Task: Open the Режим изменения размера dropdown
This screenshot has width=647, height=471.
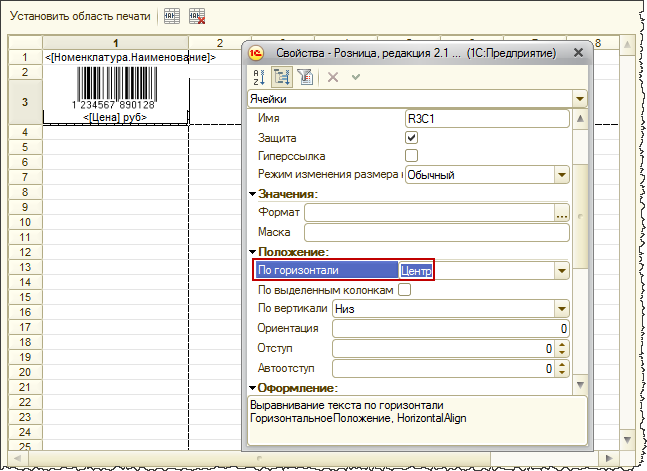Action: tap(562, 175)
